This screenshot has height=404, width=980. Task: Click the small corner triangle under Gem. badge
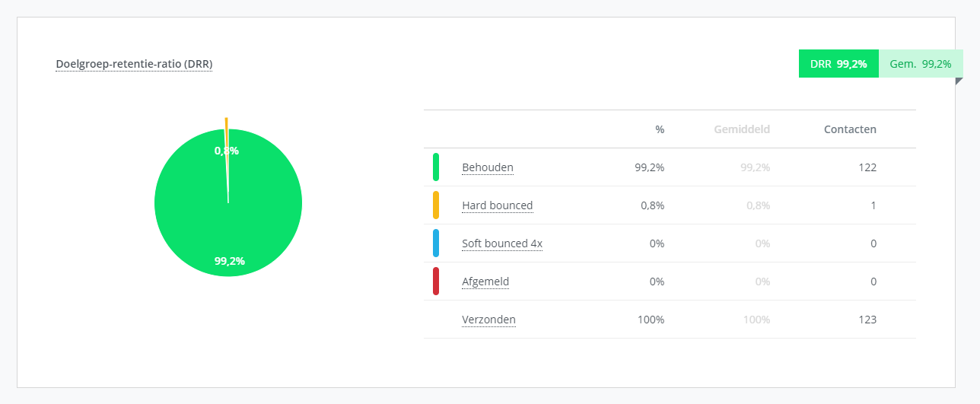tap(959, 81)
